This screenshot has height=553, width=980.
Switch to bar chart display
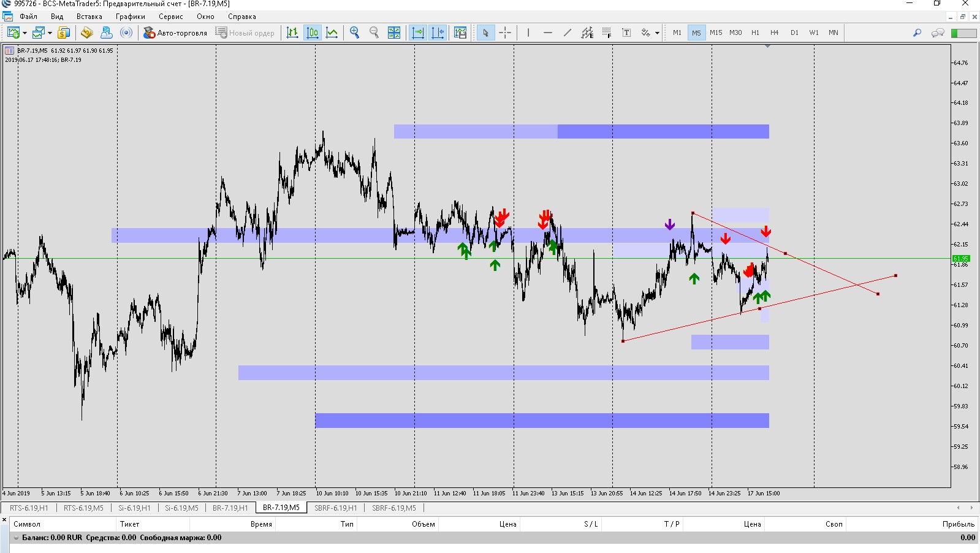(292, 32)
